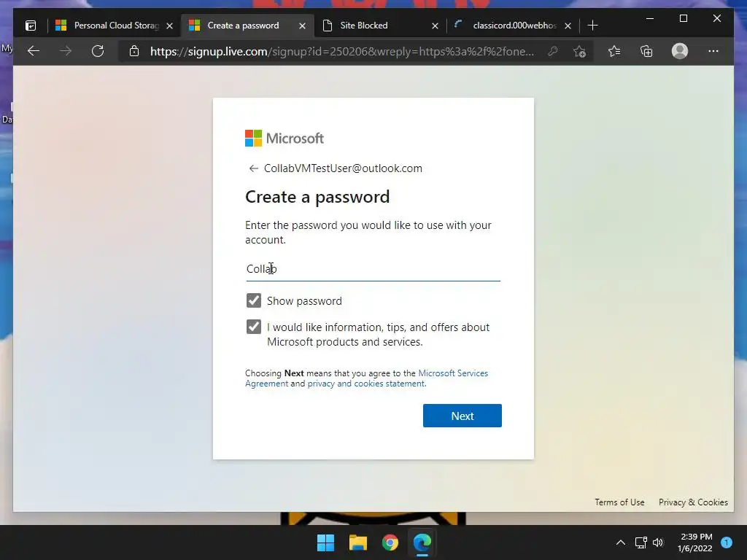Open the notification badge icon
This screenshot has height=560, width=747.
[x=727, y=542]
